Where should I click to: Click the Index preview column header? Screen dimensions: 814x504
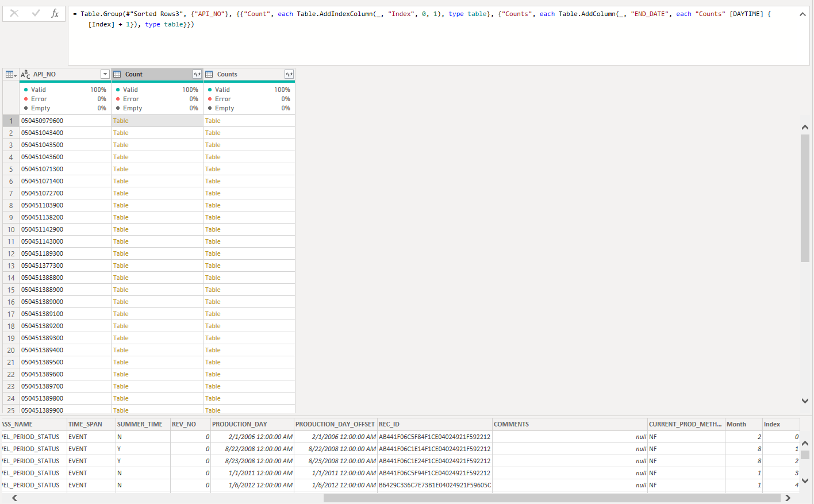[781, 424]
